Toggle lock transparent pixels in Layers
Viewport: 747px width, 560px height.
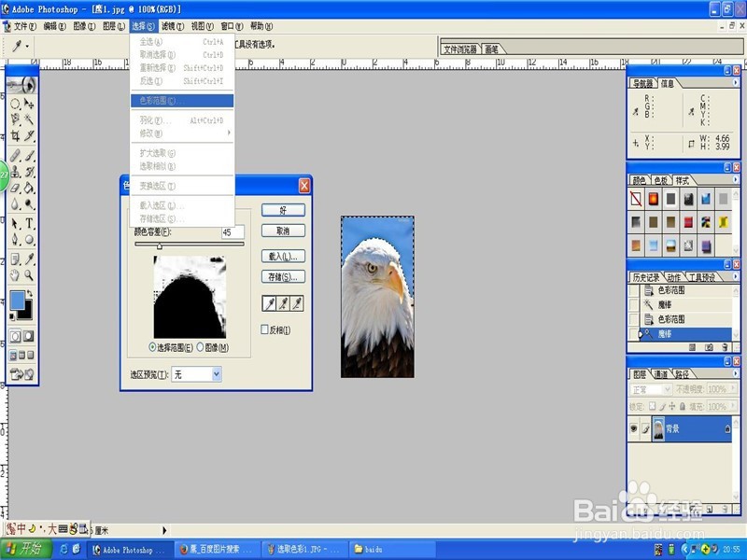point(652,406)
